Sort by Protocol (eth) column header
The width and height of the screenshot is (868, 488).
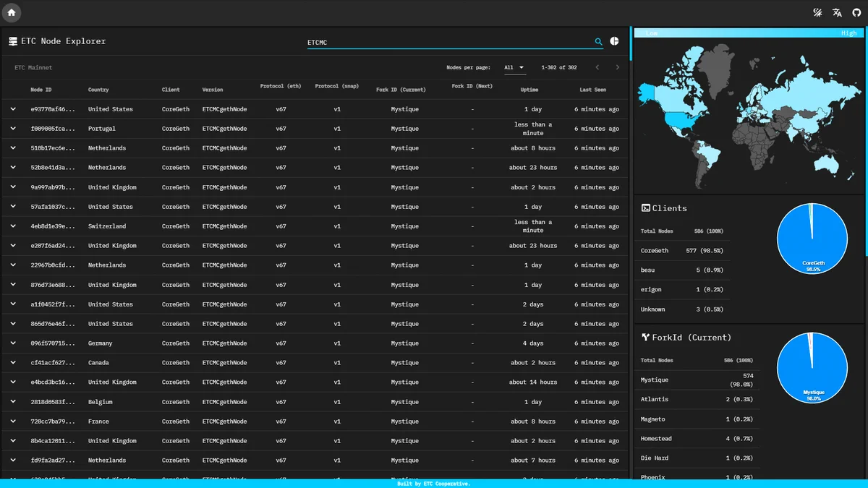[281, 87]
